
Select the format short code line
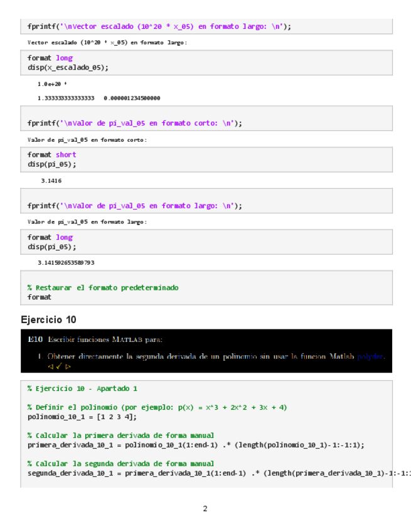pyautogui.click(x=51, y=154)
